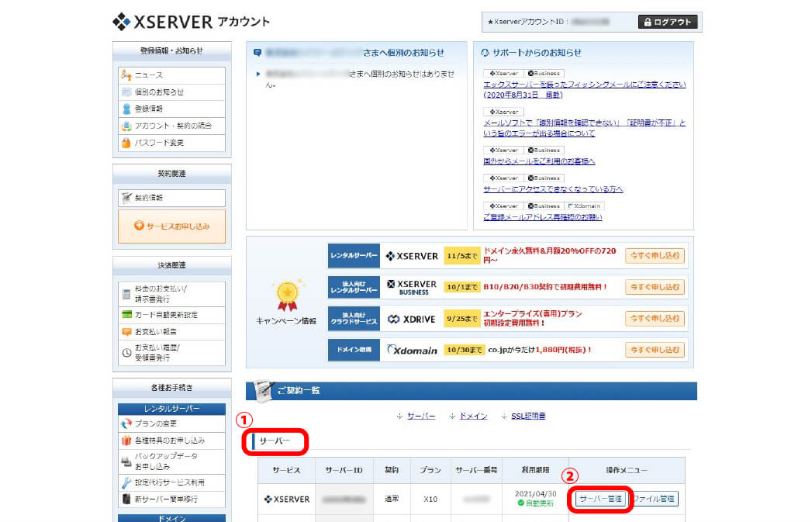Open 個別のお知らせ via its note icon

[x=126, y=92]
